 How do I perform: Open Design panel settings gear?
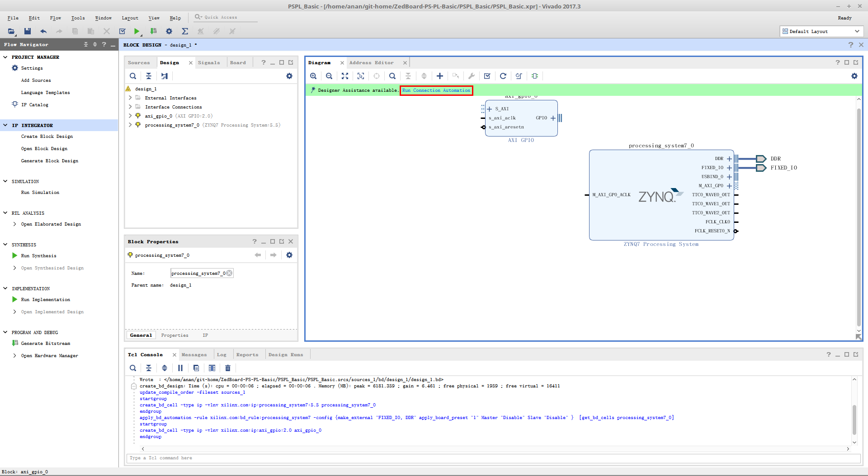point(289,76)
